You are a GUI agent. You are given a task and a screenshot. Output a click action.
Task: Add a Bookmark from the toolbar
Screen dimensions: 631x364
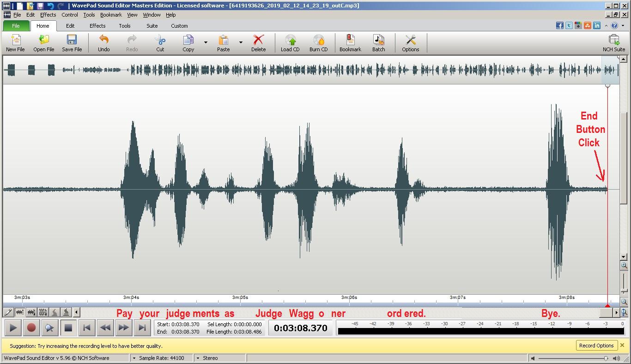(350, 43)
